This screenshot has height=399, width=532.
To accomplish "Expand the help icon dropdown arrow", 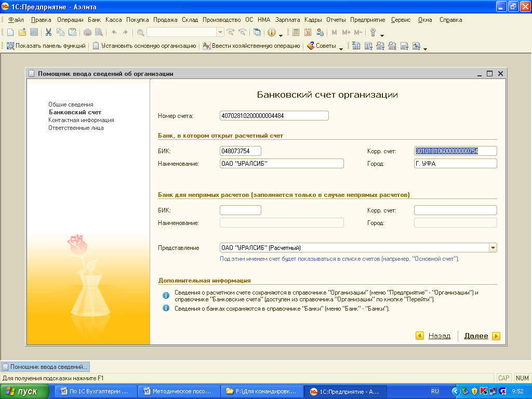I will (281, 35).
